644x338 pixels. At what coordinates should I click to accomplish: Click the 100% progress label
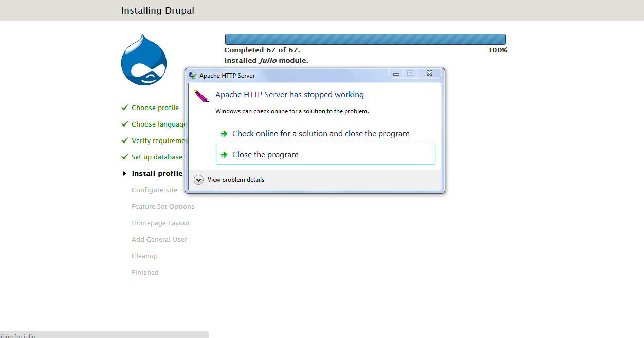(498, 50)
